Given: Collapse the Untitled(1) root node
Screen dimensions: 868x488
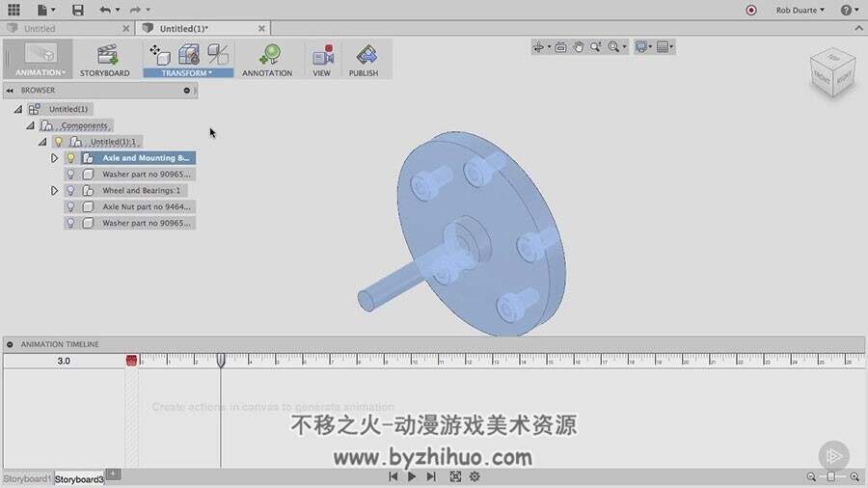Looking at the screenshot, I should click(x=18, y=110).
